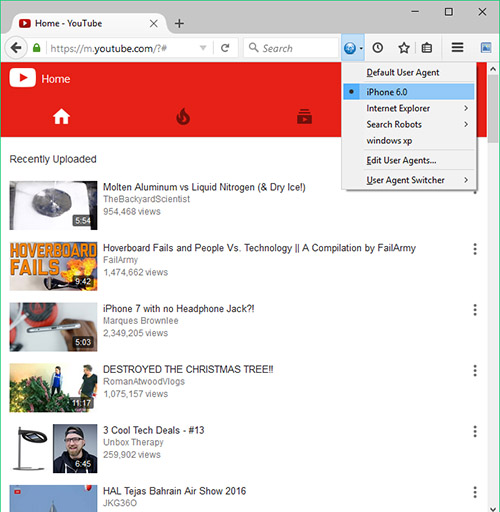The width and height of the screenshot is (500, 512).
Task: Open options for HAL Tejas Bahrain video
Action: pyautogui.click(x=475, y=492)
